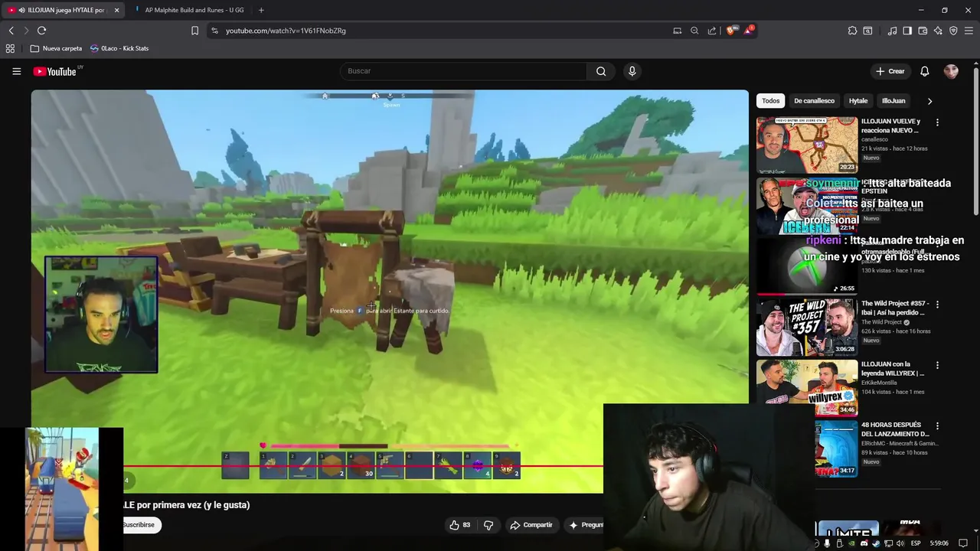980x551 pixels.
Task: Mute the ILLOJUAN YouTube tab audio
Action: 21,10
